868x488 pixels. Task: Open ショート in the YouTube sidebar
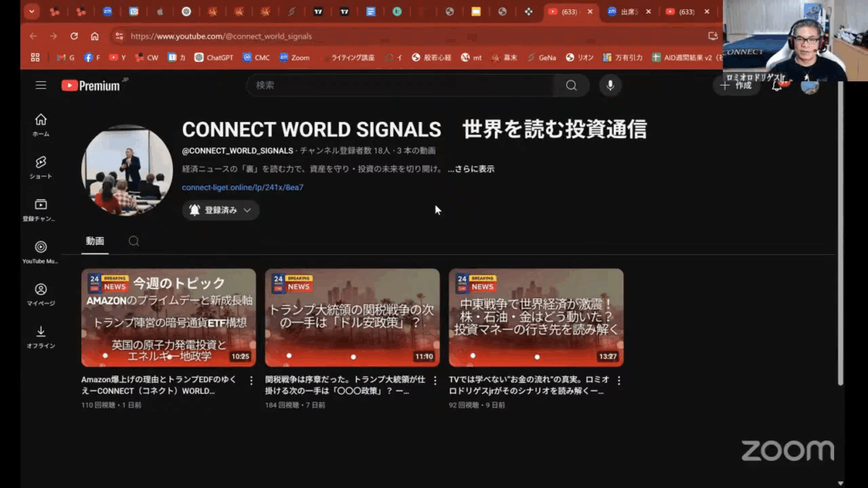pyautogui.click(x=41, y=167)
